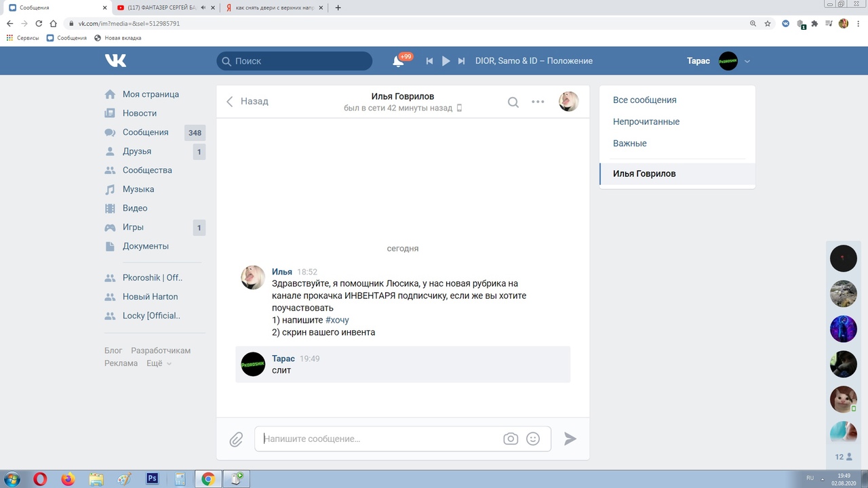Screen dimensions: 868x488
Task: Expand the Ещё footer menu
Action: (x=159, y=363)
